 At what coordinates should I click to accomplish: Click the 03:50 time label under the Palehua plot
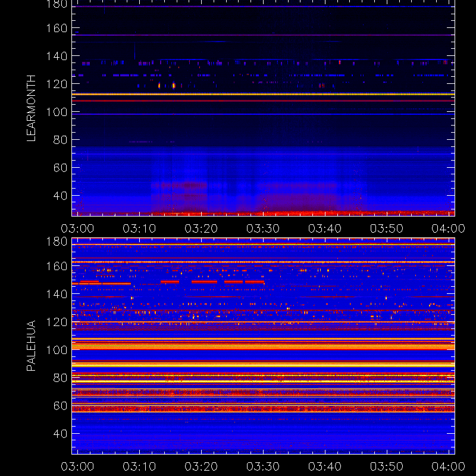pyautogui.click(x=387, y=466)
